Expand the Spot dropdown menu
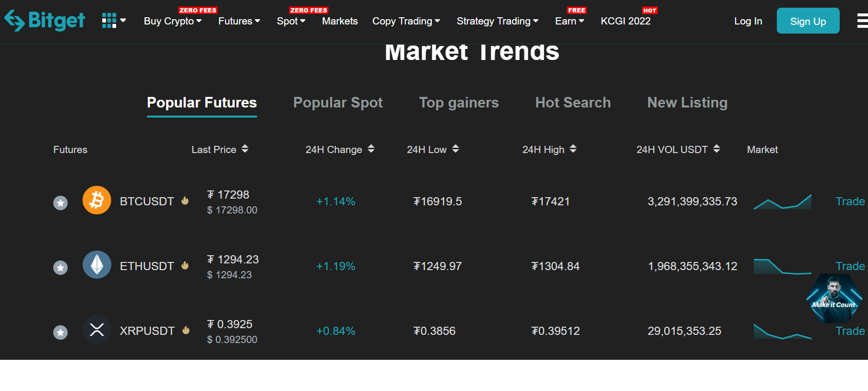The width and height of the screenshot is (868, 391). [x=291, y=21]
